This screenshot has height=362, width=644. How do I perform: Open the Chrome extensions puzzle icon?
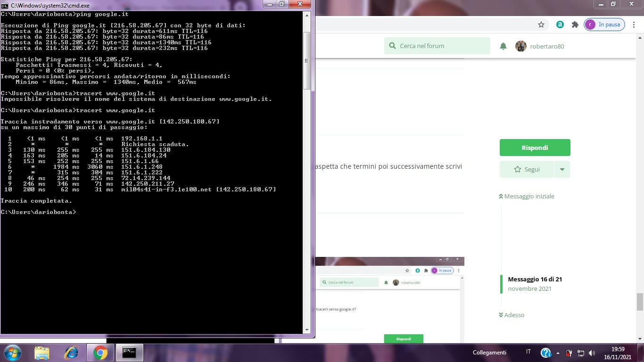[575, 25]
